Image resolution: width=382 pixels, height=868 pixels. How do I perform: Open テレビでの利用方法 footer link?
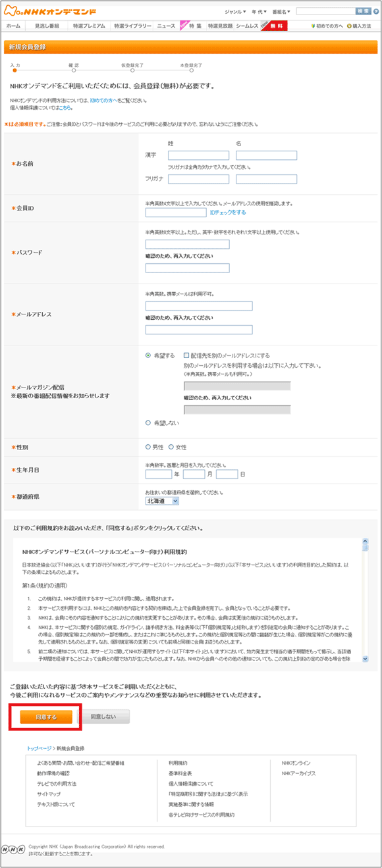57,783
